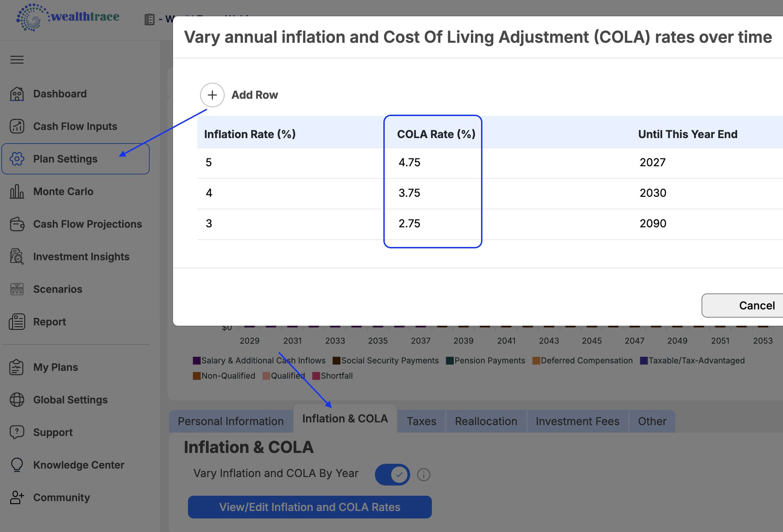Edit the 4.75 COLA rate cell
The height and width of the screenshot is (532, 783).
click(409, 163)
